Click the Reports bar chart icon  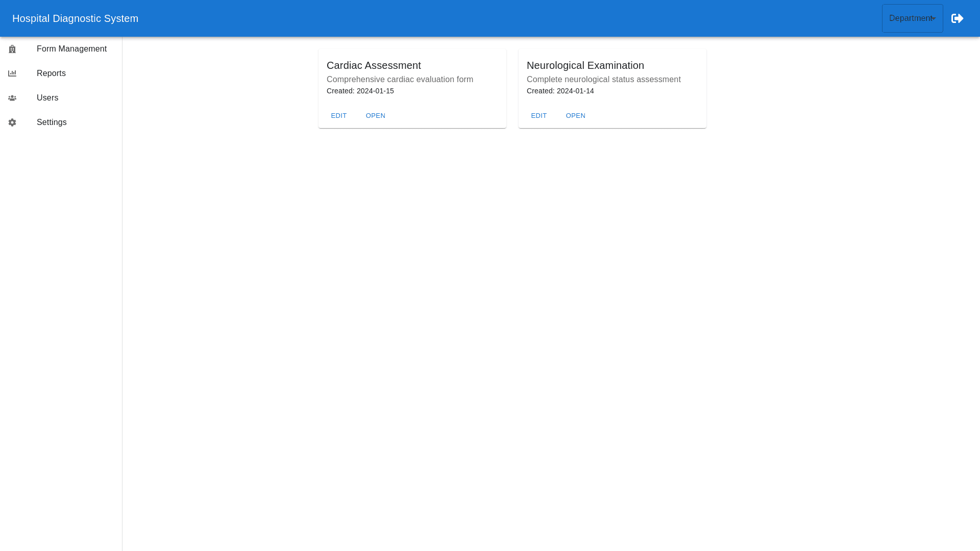tap(12, 73)
